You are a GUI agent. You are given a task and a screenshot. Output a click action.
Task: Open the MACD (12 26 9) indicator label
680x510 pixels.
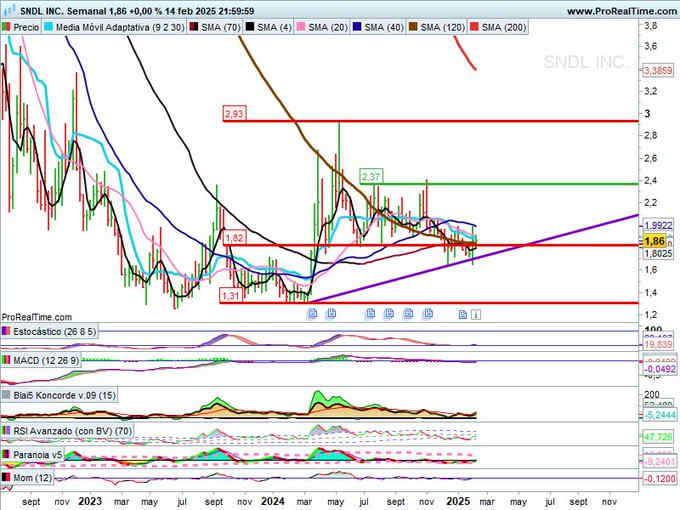46,360
